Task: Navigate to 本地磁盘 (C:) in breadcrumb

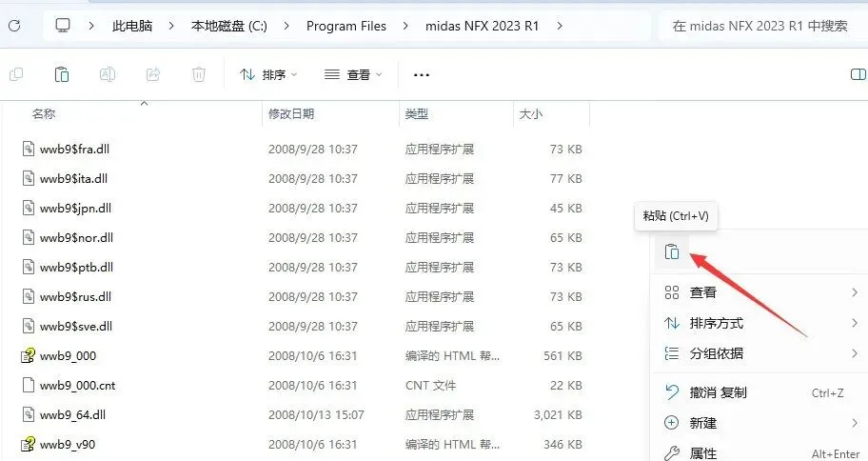Action: pos(229,26)
